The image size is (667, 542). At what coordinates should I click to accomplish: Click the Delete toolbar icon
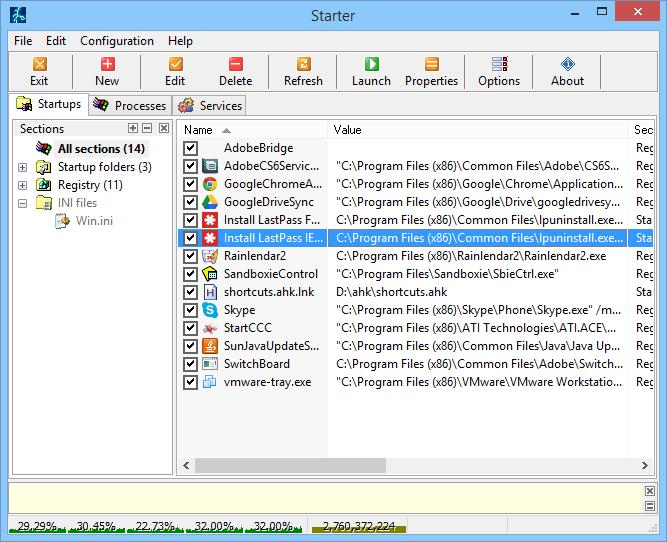[235, 71]
